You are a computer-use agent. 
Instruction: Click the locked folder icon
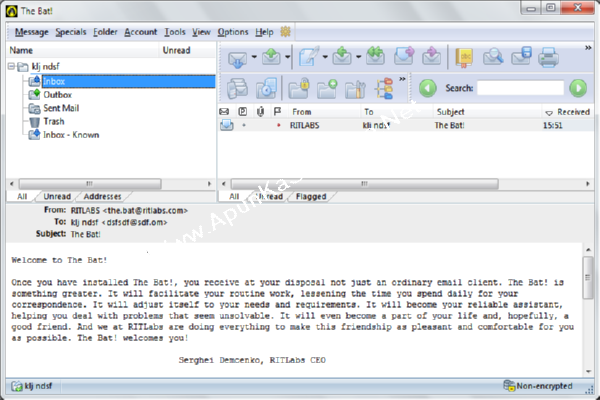point(299,88)
